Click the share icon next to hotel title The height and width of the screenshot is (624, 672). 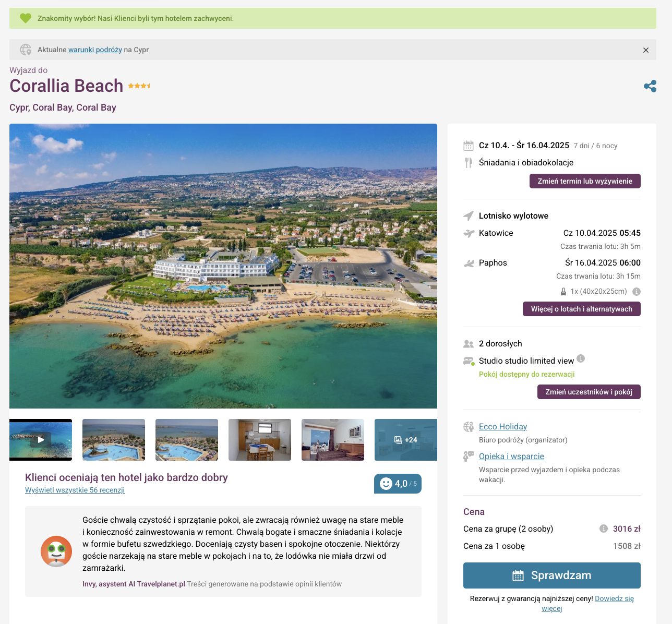point(650,86)
